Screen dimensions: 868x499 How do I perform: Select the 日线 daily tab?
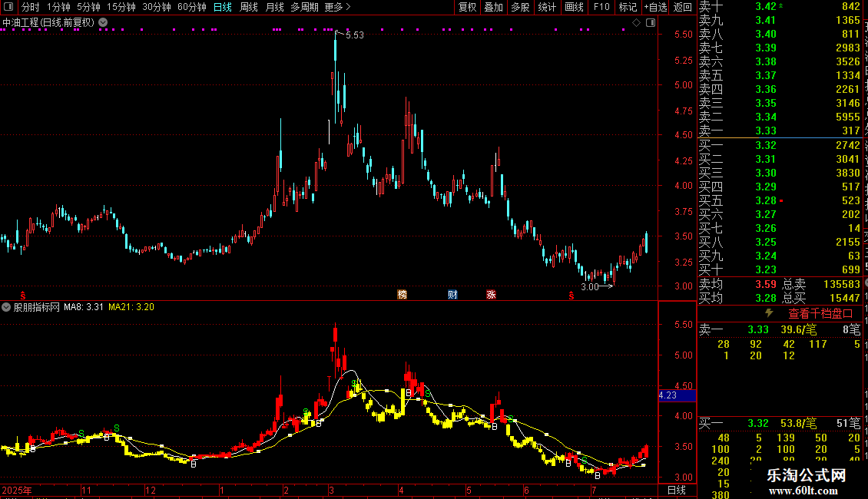[x=223, y=7]
